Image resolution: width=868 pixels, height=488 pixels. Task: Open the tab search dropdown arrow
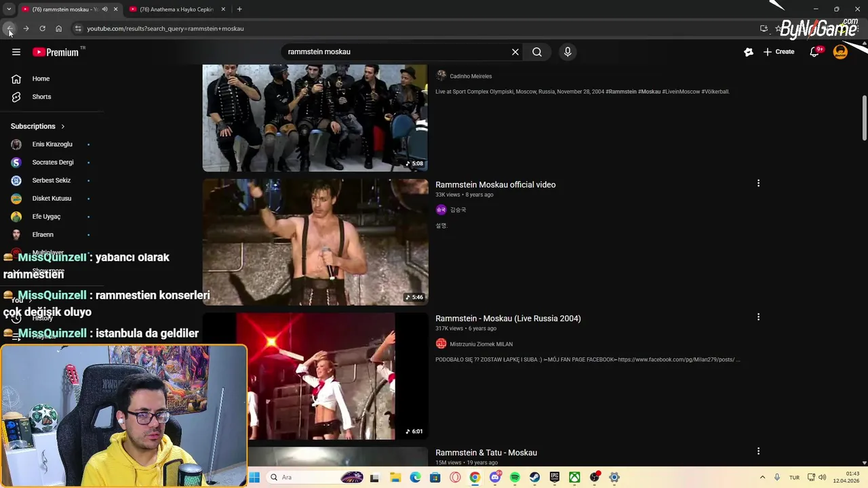(x=9, y=9)
